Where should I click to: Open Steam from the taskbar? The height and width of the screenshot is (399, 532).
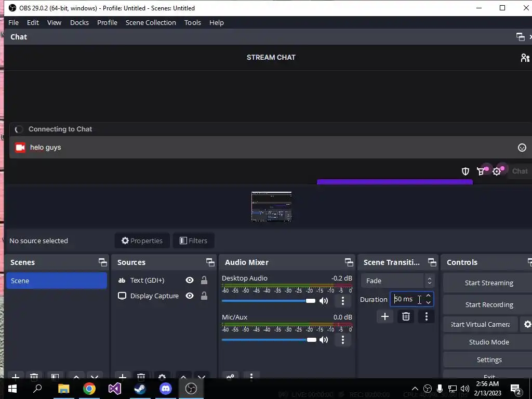tap(140, 389)
